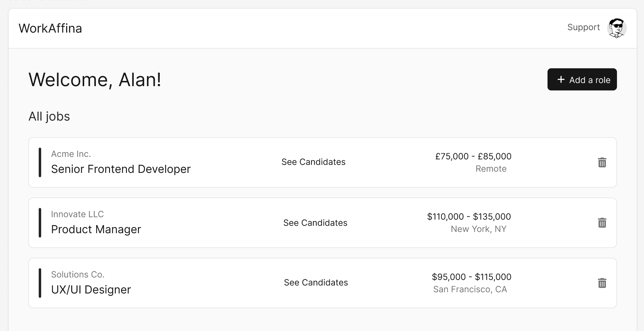Click trash icon for Product Manager

click(x=602, y=223)
